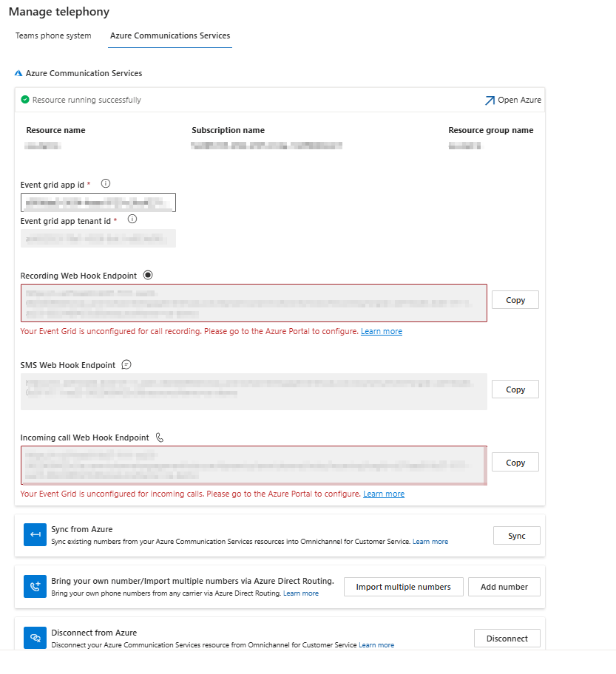This screenshot has height=674, width=616.
Task: Click the Sync from Azure blue icon
Action: pyautogui.click(x=35, y=535)
